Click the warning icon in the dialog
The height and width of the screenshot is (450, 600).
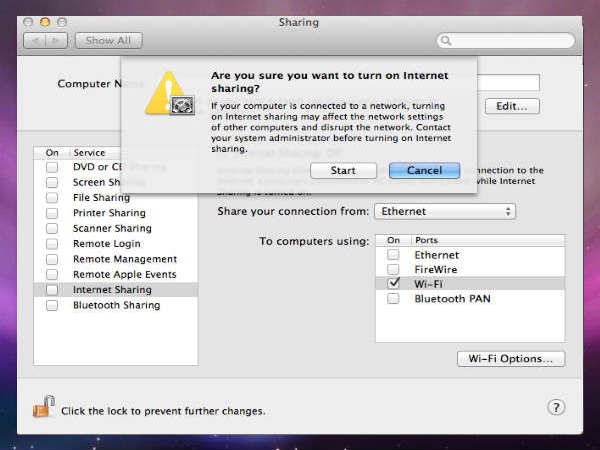tap(166, 93)
